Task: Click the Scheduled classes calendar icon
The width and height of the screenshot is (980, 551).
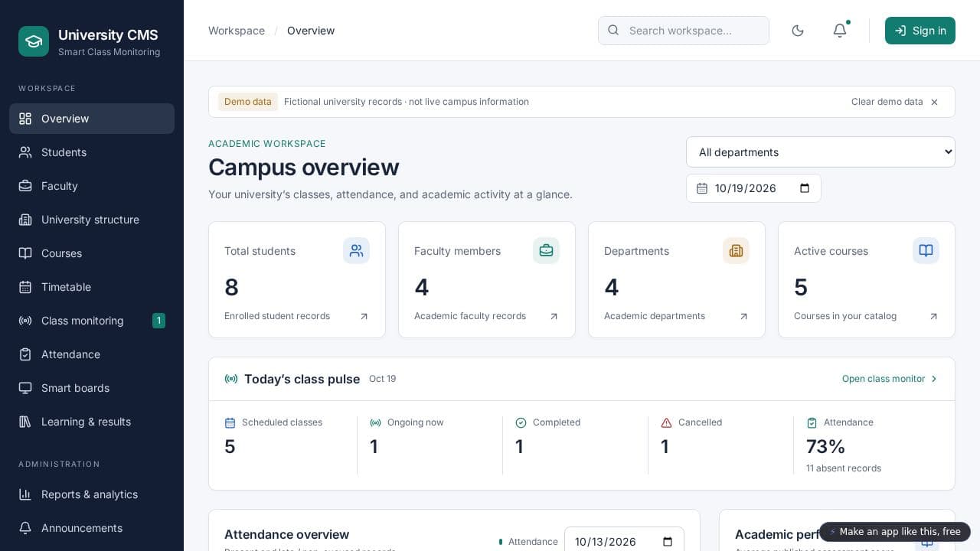Action: coord(230,422)
